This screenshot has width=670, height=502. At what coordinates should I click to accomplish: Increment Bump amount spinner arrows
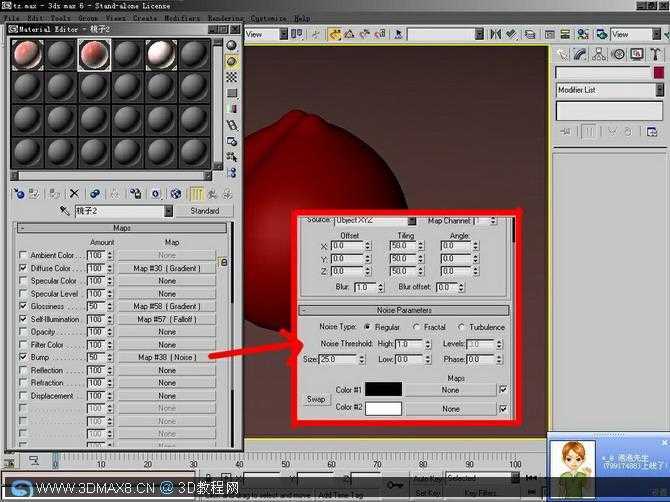point(110,357)
